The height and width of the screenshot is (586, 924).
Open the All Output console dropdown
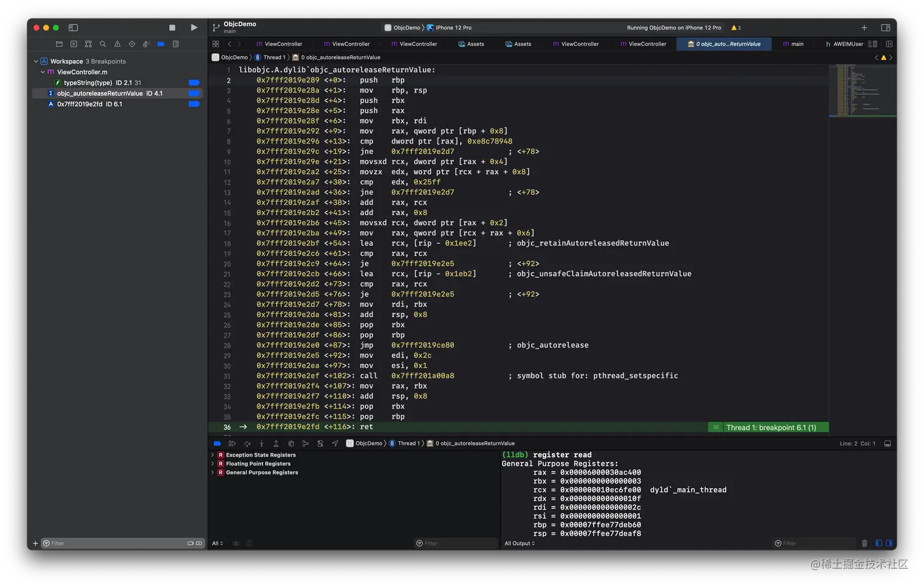pyautogui.click(x=519, y=543)
